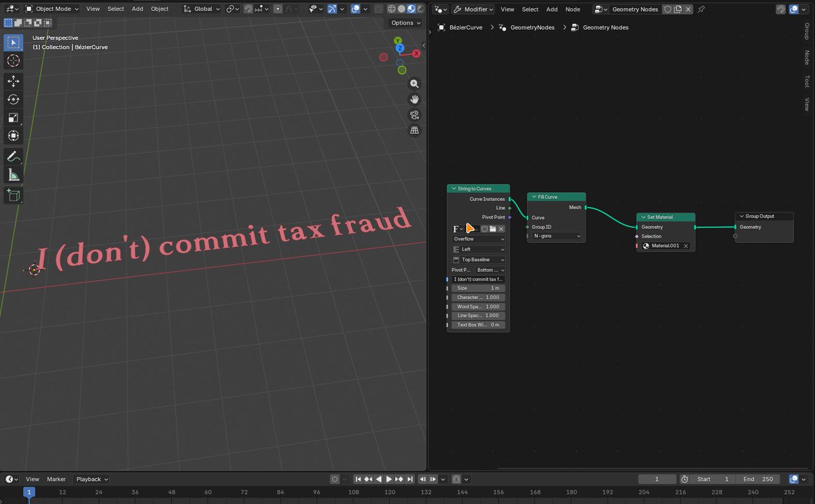Duplicate the Geometry Nodes node group

[x=678, y=10]
